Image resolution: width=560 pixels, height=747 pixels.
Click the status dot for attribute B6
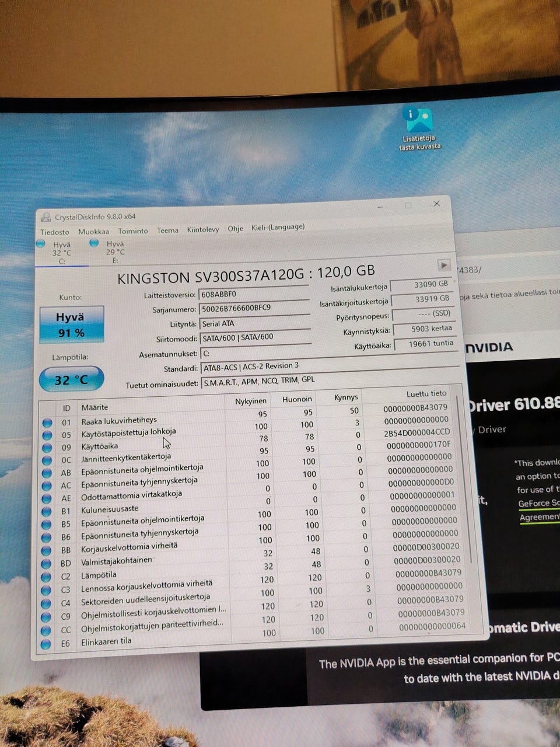pos(47,537)
